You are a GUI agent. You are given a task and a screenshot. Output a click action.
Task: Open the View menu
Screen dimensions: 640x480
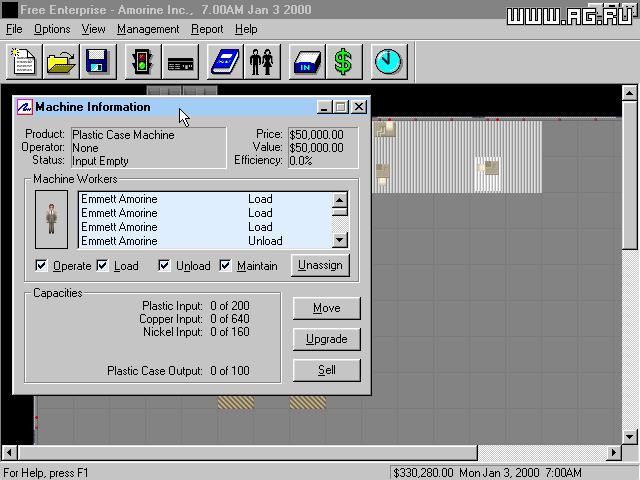click(93, 29)
